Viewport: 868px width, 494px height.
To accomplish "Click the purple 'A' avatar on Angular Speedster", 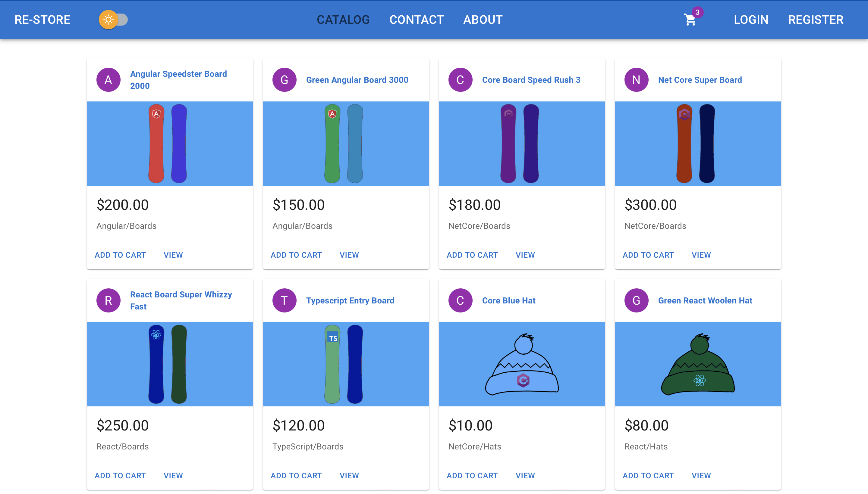I will [108, 80].
